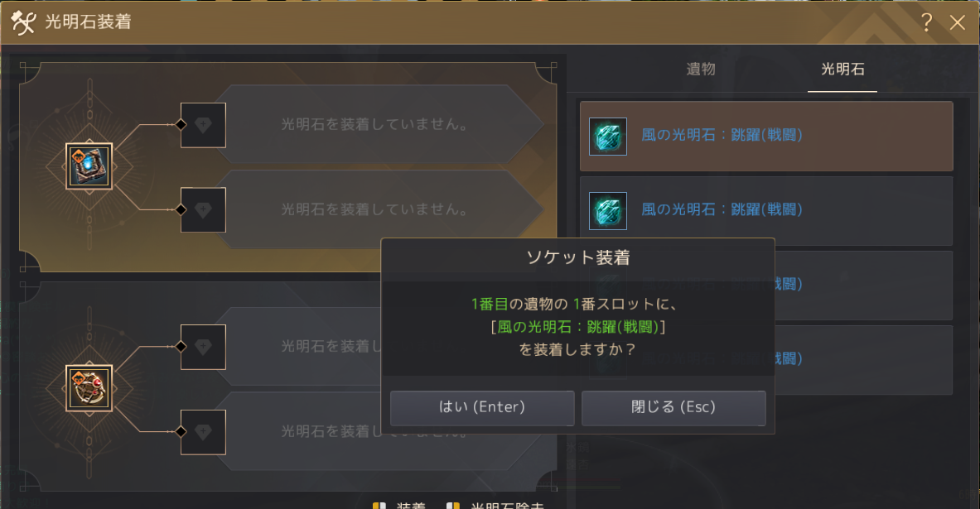This screenshot has width=980, height=509.
Task: Switch to the 遺物 tab
Action: [x=701, y=70]
